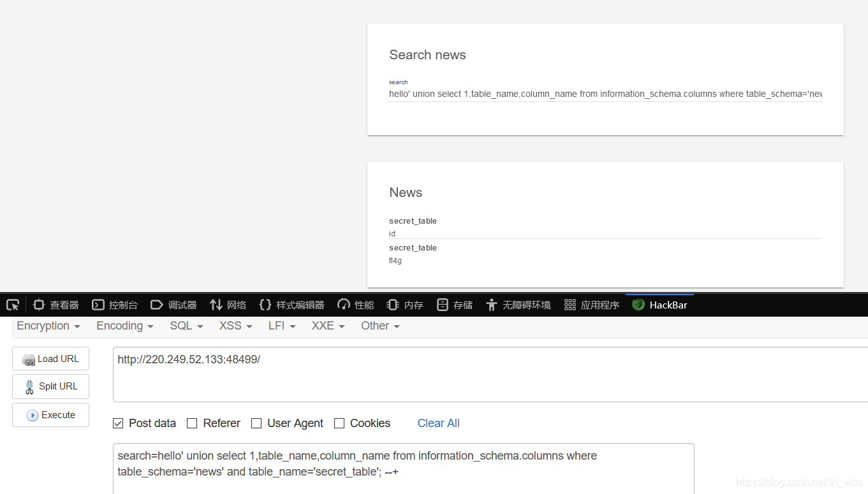
Task: Click the Clear All link
Action: (x=438, y=423)
